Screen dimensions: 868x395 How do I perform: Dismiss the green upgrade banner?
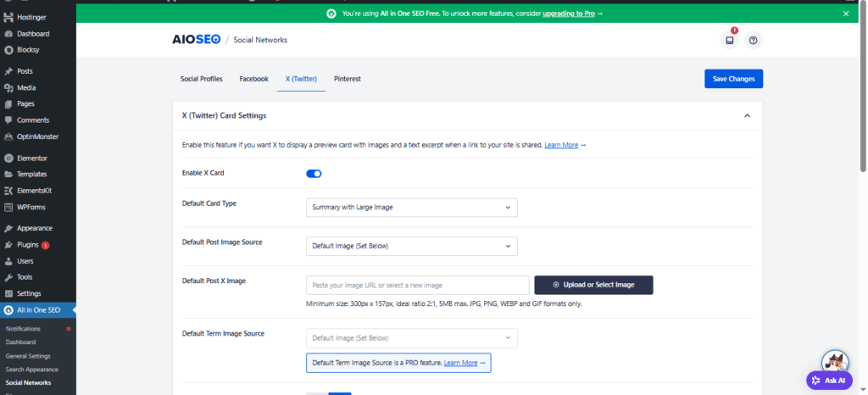point(846,14)
